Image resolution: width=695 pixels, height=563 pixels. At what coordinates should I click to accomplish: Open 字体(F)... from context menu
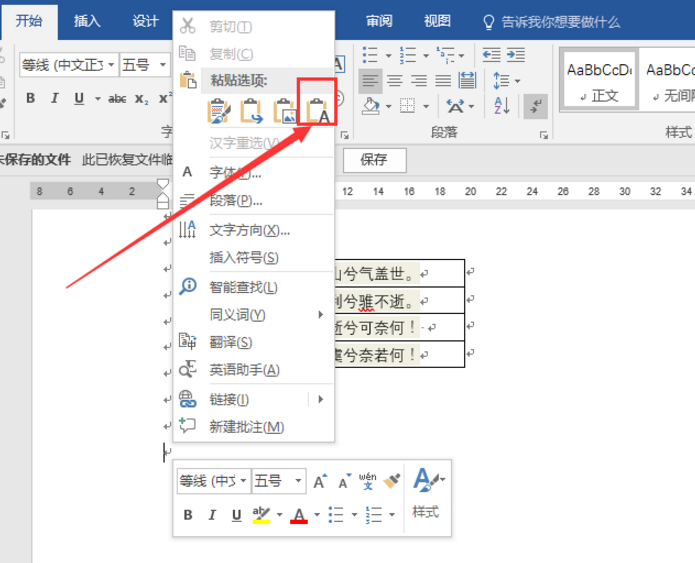253,172
